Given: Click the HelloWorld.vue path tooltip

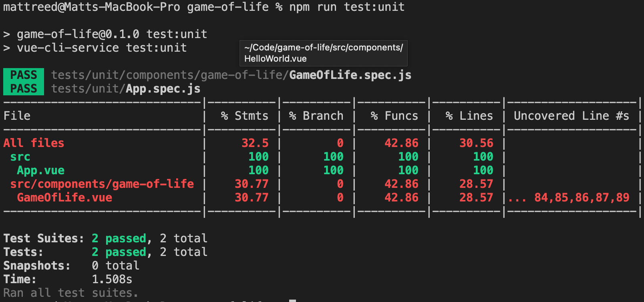Looking at the screenshot, I should pos(324,53).
